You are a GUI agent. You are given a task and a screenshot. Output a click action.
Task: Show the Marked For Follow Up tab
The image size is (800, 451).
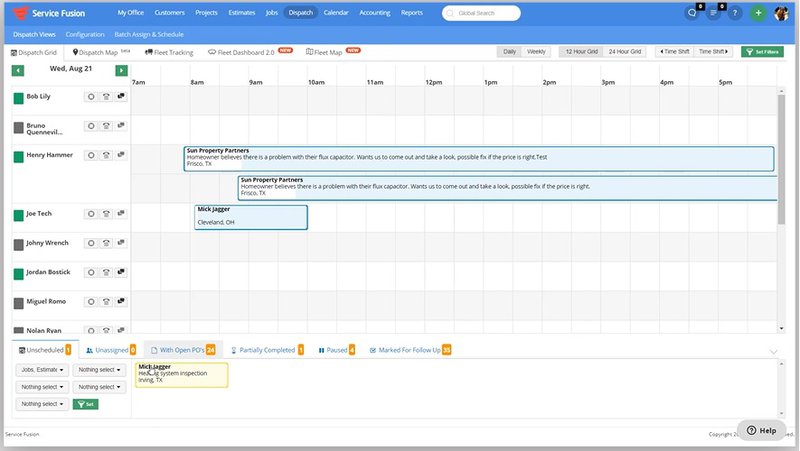tap(410, 350)
